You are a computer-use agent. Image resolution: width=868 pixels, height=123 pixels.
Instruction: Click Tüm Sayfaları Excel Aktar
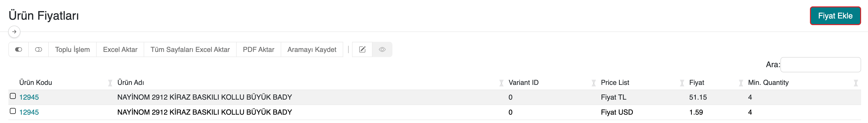tap(190, 49)
